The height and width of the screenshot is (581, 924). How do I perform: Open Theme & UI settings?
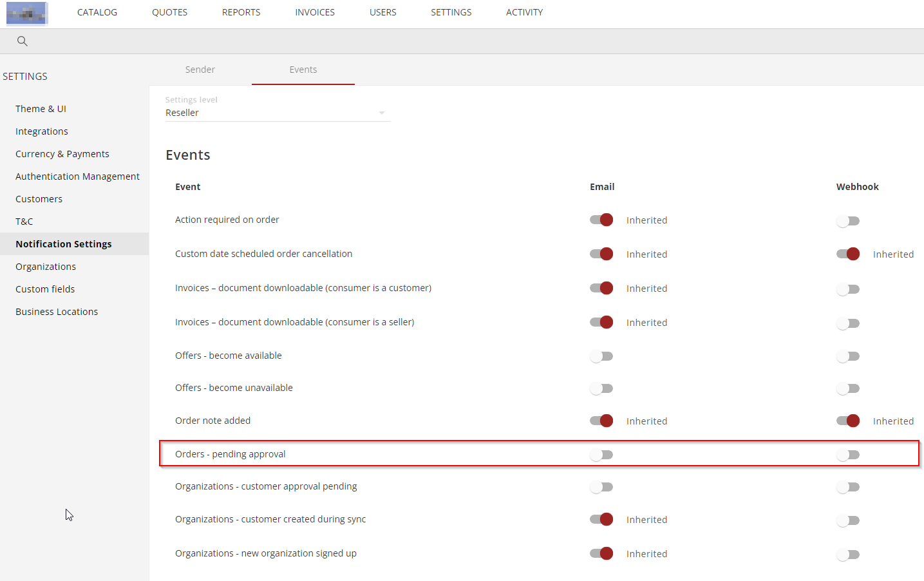pyautogui.click(x=41, y=108)
